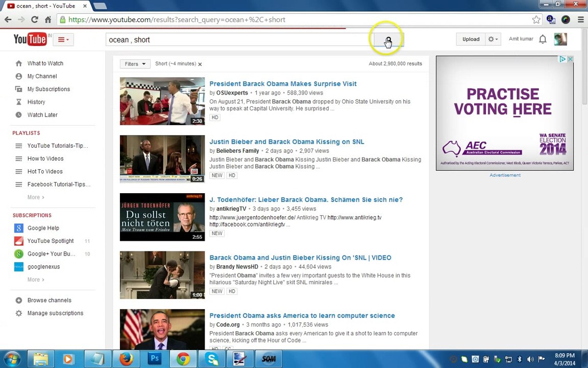Open the Hot To Videos playlist
The height and width of the screenshot is (368, 588).
click(x=45, y=171)
